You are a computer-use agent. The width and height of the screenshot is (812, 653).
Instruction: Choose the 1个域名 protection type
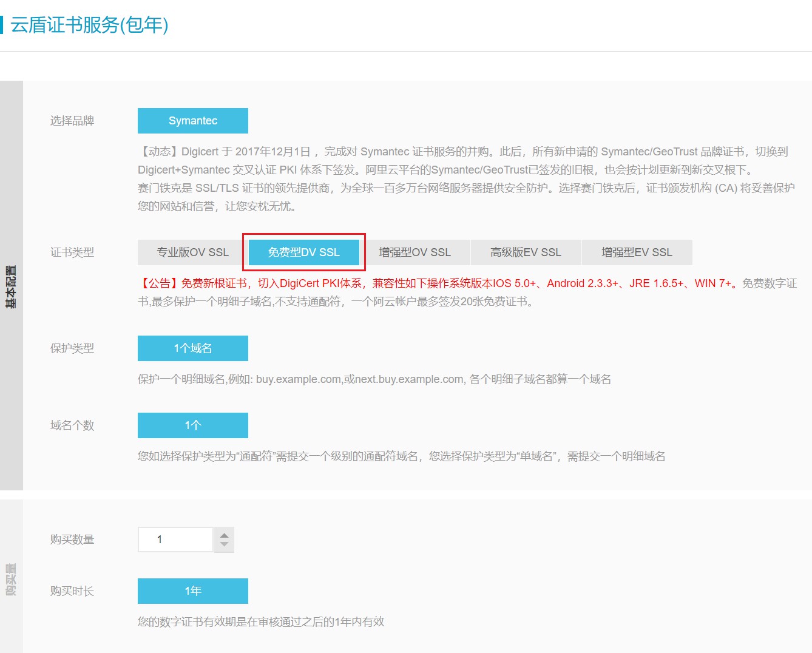tap(192, 348)
